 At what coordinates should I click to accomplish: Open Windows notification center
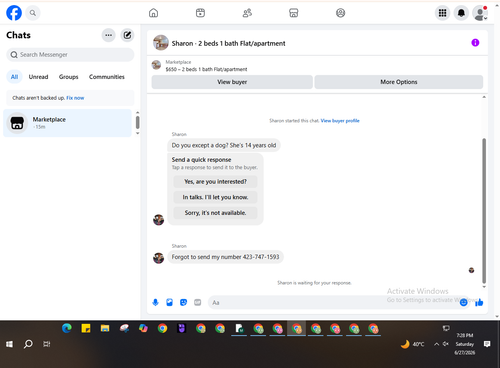[x=487, y=344]
